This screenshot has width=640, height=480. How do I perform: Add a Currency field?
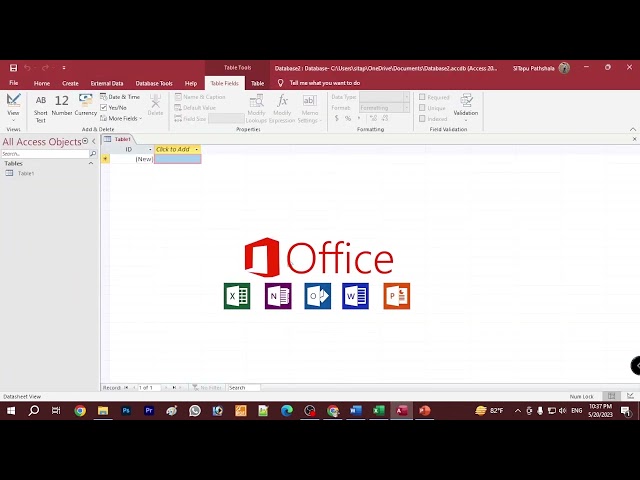[x=86, y=105]
